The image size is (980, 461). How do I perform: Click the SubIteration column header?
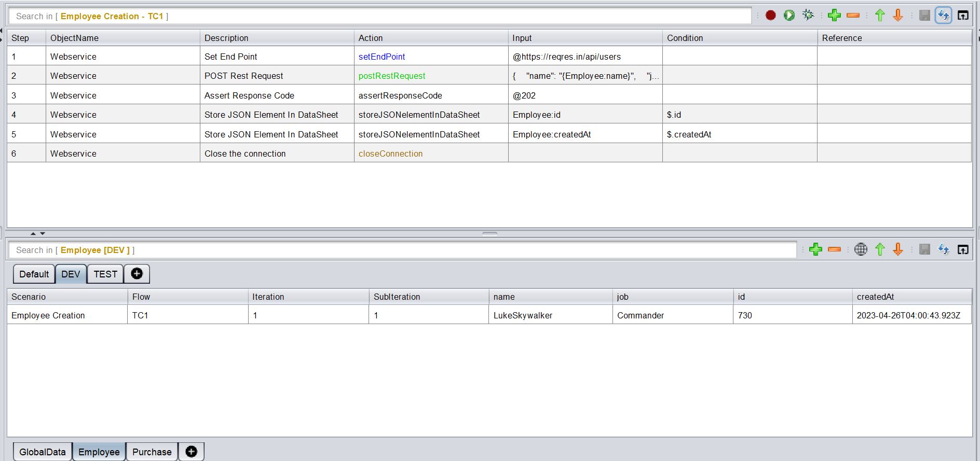tap(429, 297)
